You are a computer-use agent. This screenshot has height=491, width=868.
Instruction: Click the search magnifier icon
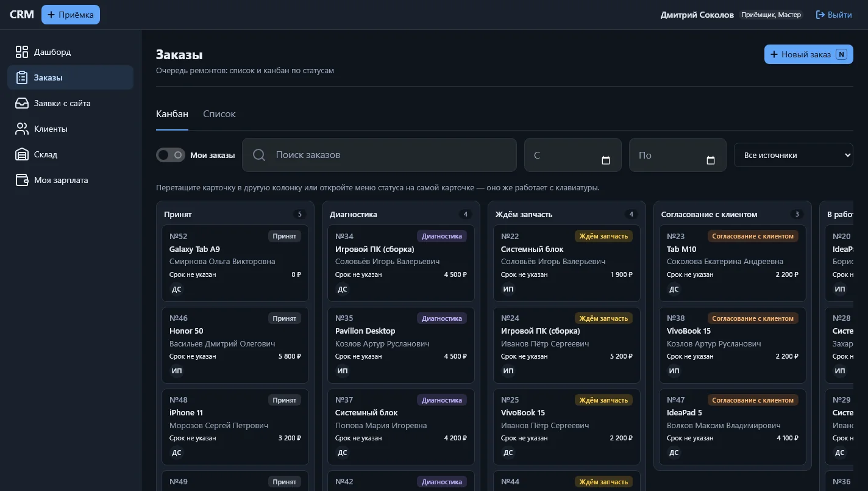click(x=259, y=155)
